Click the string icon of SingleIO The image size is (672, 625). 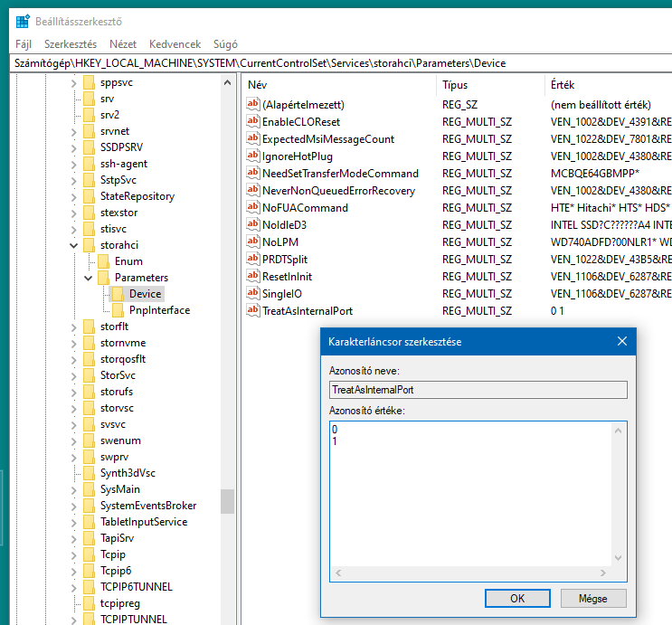click(253, 293)
